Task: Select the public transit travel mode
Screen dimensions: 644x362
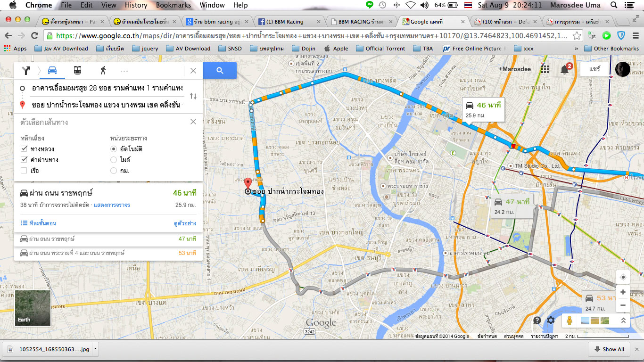Action: tap(77, 71)
